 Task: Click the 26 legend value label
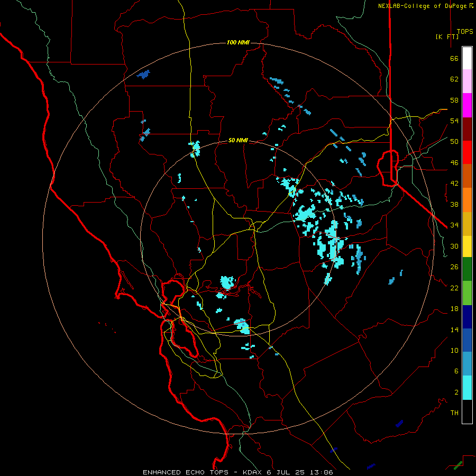(454, 267)
